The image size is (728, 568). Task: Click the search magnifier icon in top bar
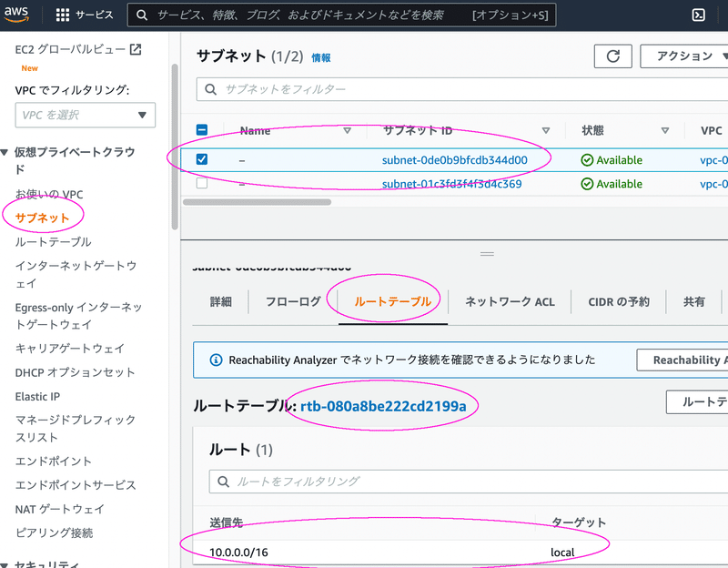point(142,15)
